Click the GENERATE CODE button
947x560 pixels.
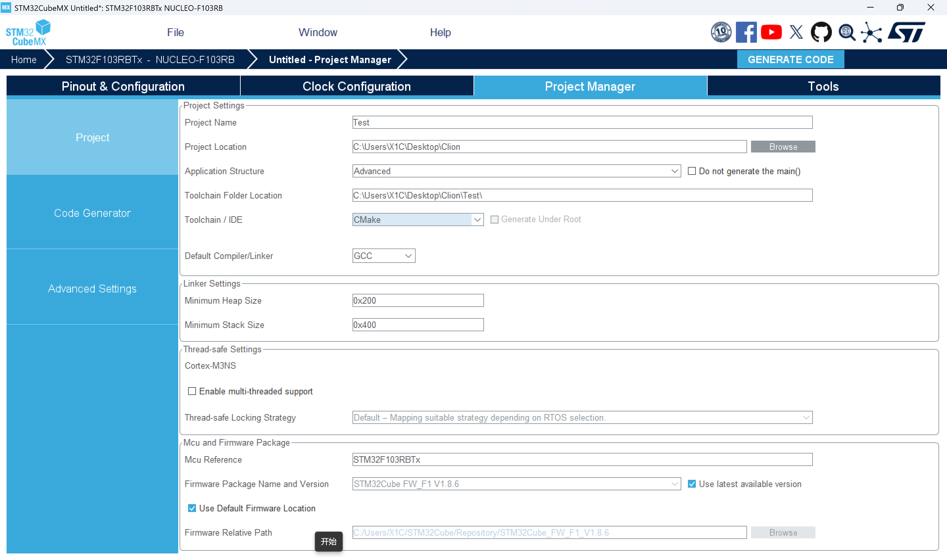tap(790, 59)
